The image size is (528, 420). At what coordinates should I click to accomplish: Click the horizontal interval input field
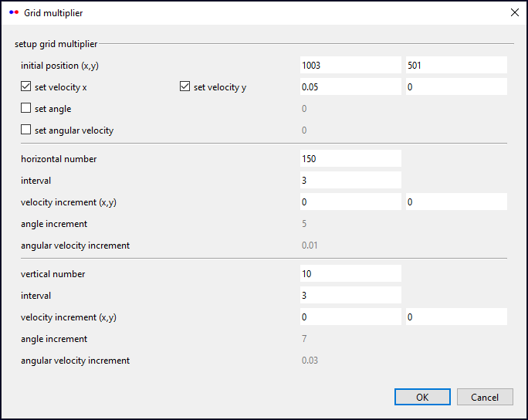pyautogui.click(x=350, y=180)
